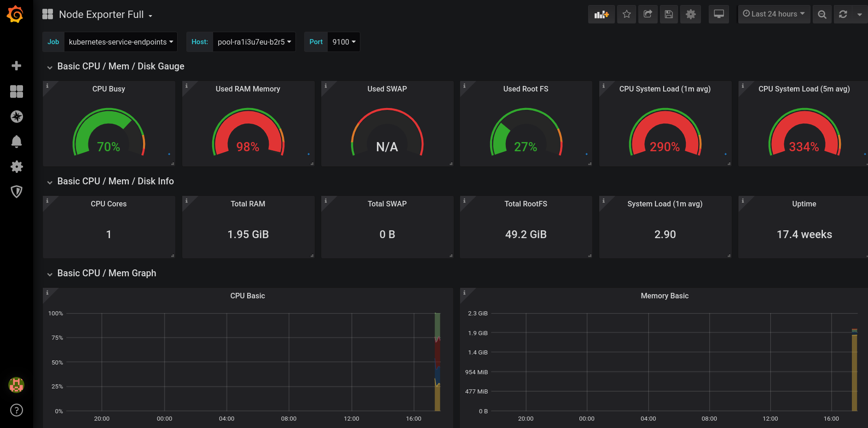The height and width of the screenshot is (428, 868).
Task: Open the Create menu with the plus icon
Action: (17, 66)
